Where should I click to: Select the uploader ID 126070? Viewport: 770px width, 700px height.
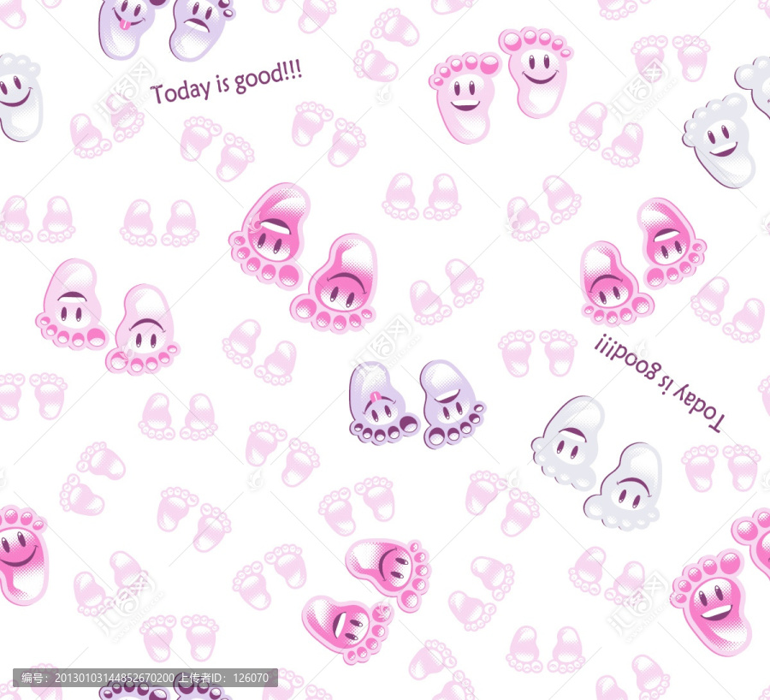[251, 678]
